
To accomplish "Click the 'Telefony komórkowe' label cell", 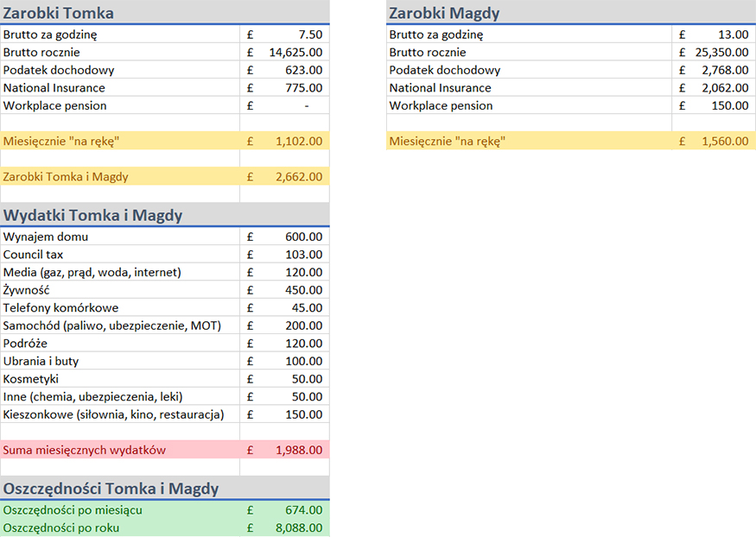I will coord(60,307).
